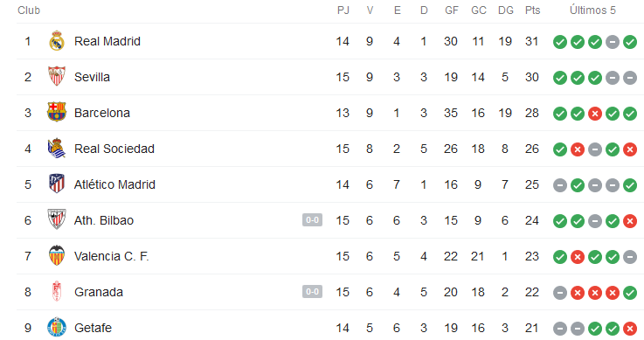Click the Sevilla club crest
Image resolution: width=644 pixels, height=340 pixels.
click(x=57, y=76)
